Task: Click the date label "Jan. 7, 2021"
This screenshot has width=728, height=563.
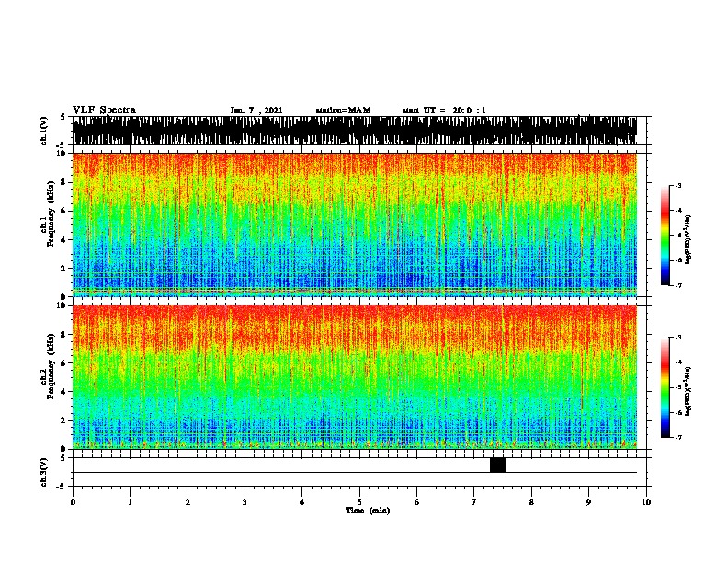Action: tap(256, 110)
